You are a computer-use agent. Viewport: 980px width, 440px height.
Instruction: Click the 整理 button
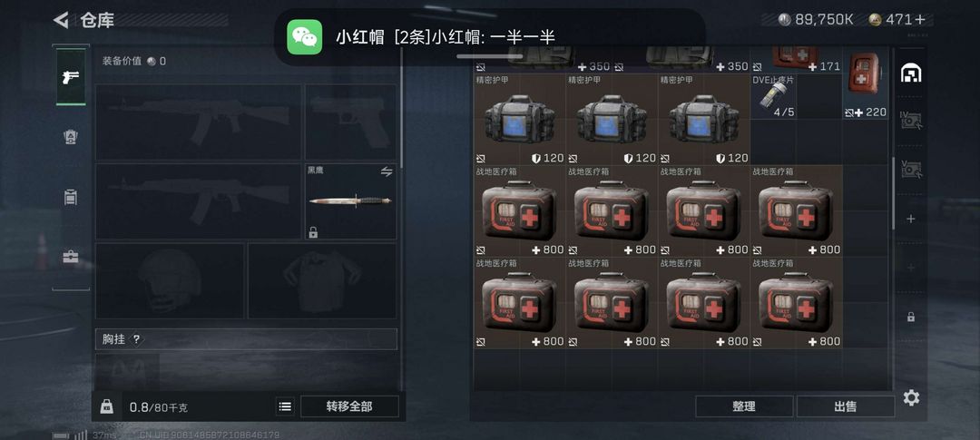tap(744, 406)
